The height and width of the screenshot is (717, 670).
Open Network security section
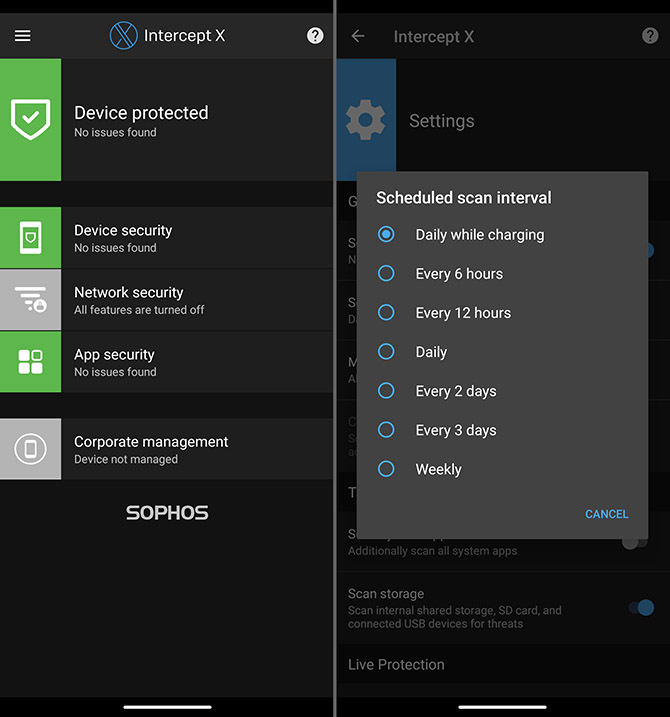166,300
